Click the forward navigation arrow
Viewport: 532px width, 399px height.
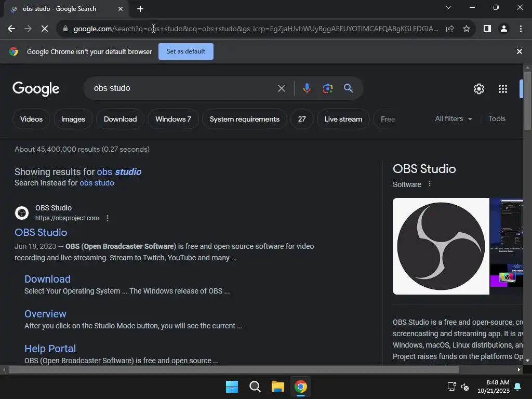coord(28,29)
